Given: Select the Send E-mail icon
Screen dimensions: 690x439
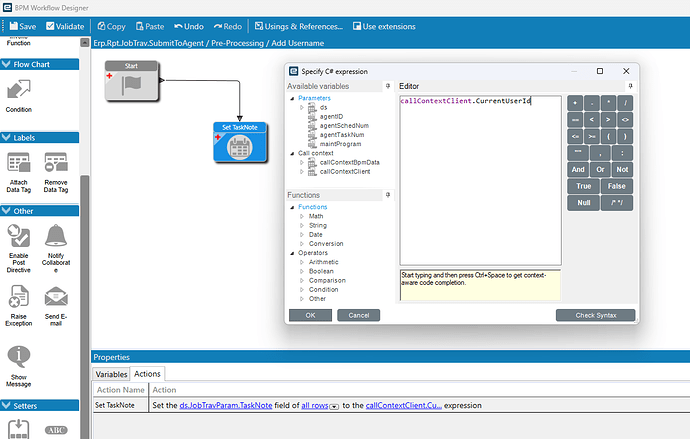Looking at the screenshot, I should pyautogui.click(x=56, y=296).
